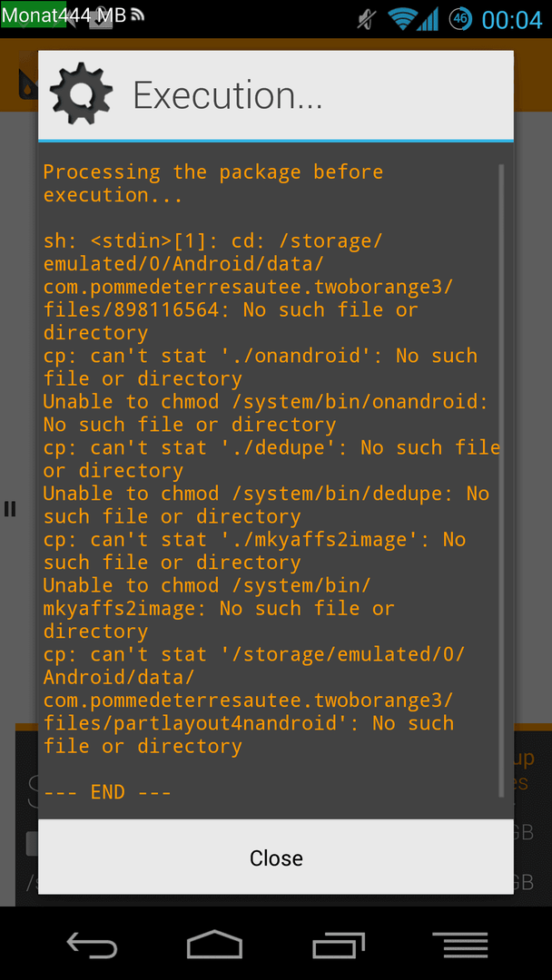The image size is (552, 980).
Task: Close the Execution dialog
Action: click(276, 857)
